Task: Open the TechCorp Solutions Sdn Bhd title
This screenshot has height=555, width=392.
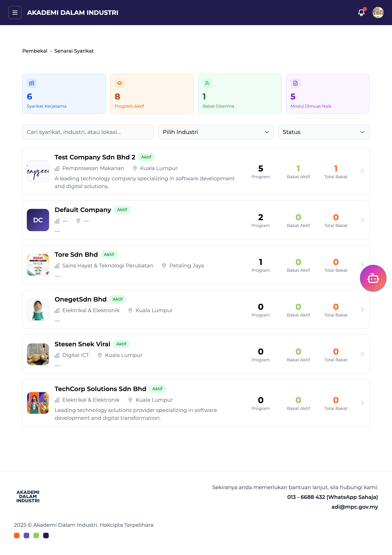Action: (100, 389)
